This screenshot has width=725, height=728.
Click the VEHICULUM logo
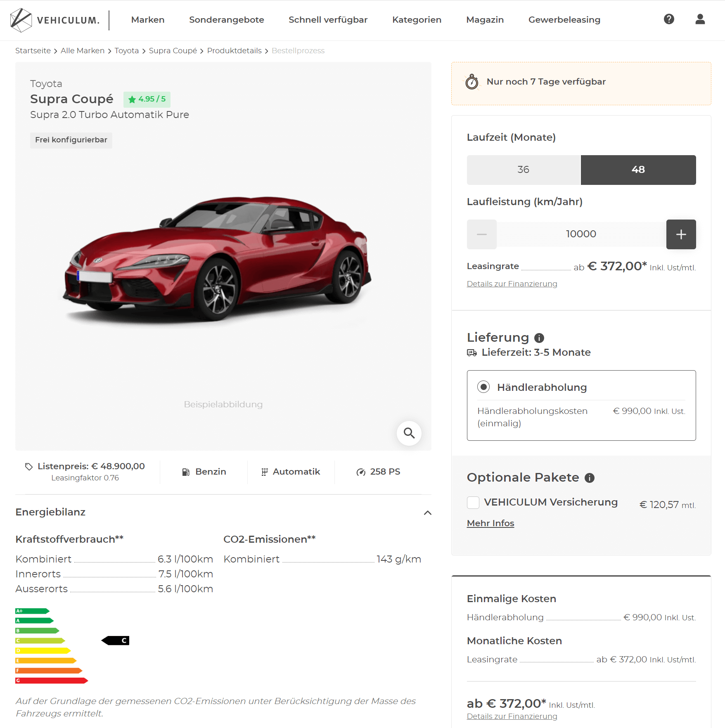pyautogui.click(x=55, y=20)
